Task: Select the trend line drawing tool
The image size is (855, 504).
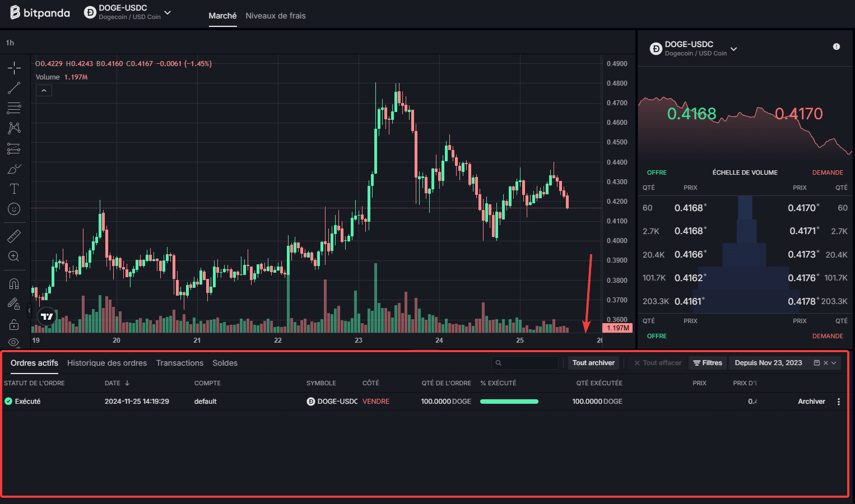Action: pyautogui.click(x=14, y=88)
